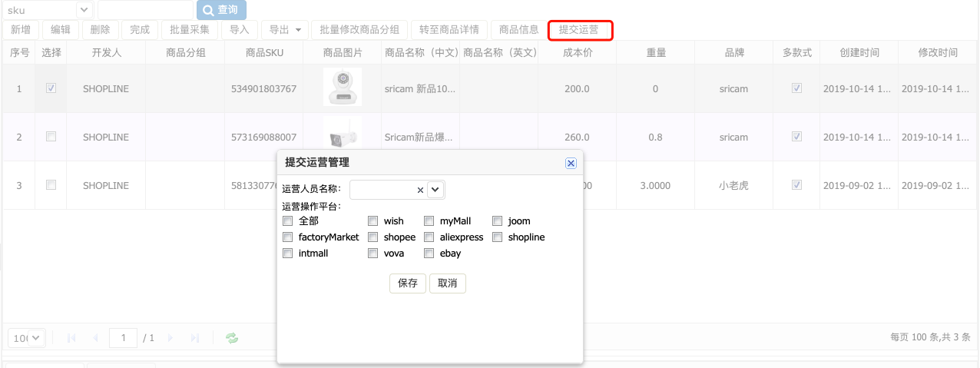Check the vova platform checkbox

pos(372,253)
